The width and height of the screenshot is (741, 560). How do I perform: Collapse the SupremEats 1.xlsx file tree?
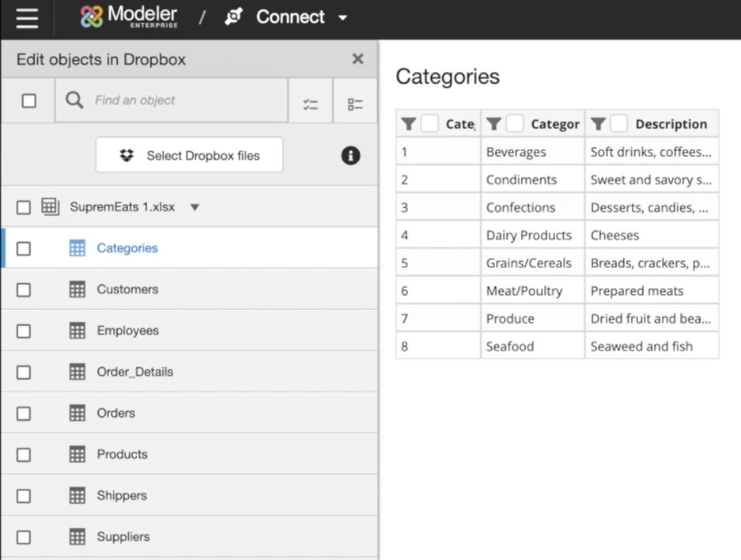pyautogui.click(x=195, y=207)
